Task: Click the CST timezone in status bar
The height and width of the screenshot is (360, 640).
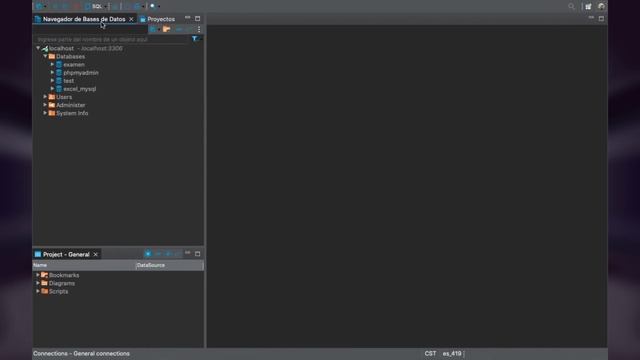Action: (430, 354)
